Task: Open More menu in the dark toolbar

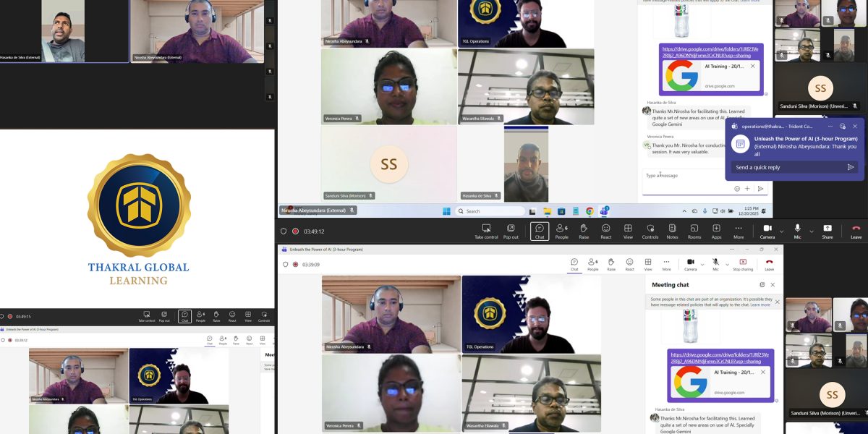Action: click(739, 231)
